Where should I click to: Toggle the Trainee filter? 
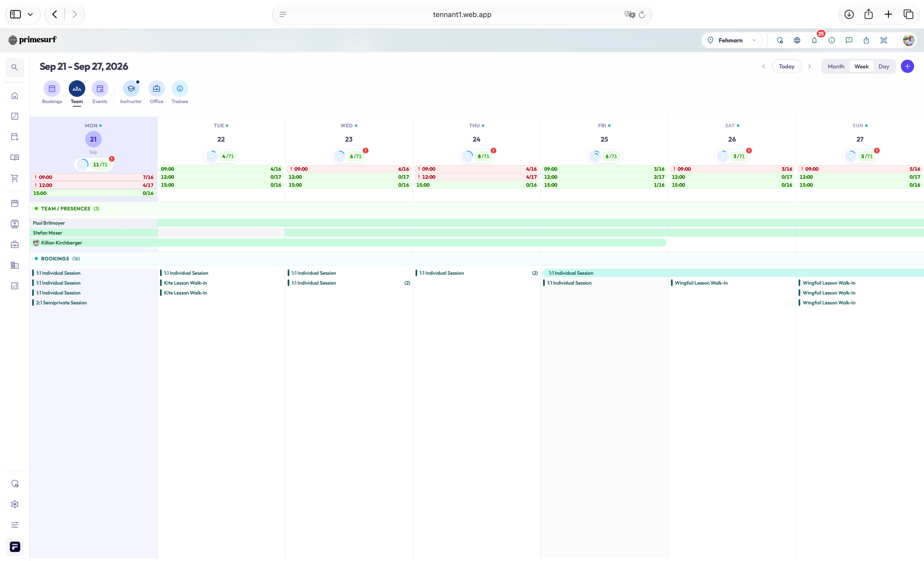180,89
